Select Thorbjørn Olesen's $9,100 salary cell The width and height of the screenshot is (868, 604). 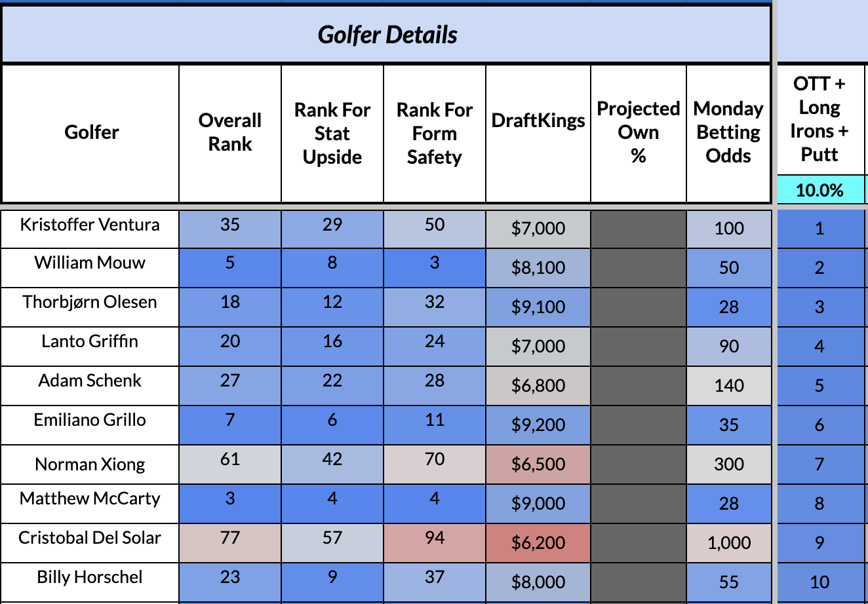[x=538, y=307]
